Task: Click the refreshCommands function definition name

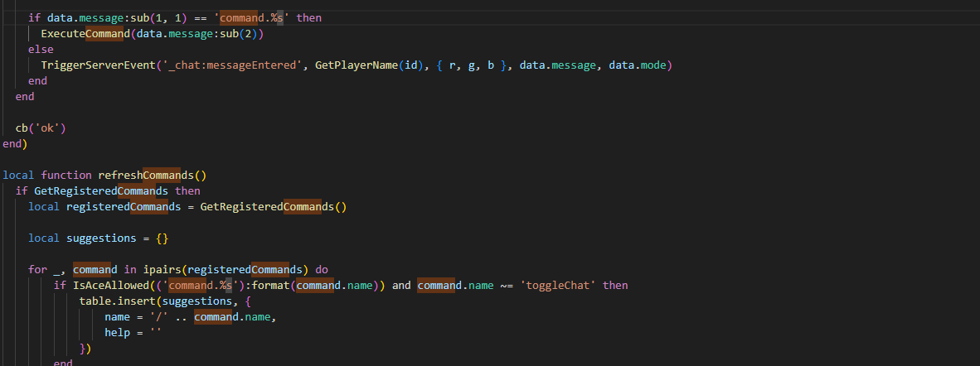Action: [158, 175]
